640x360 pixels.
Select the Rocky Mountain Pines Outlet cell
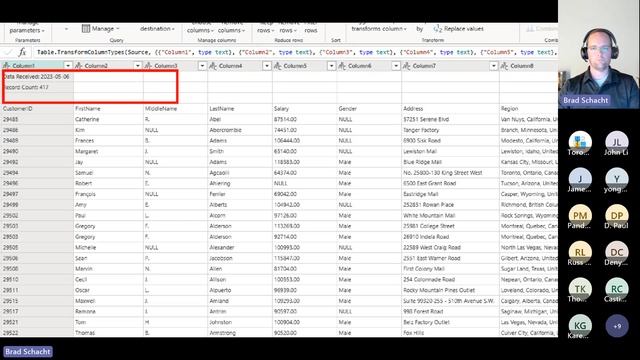[x=450, y=290]
